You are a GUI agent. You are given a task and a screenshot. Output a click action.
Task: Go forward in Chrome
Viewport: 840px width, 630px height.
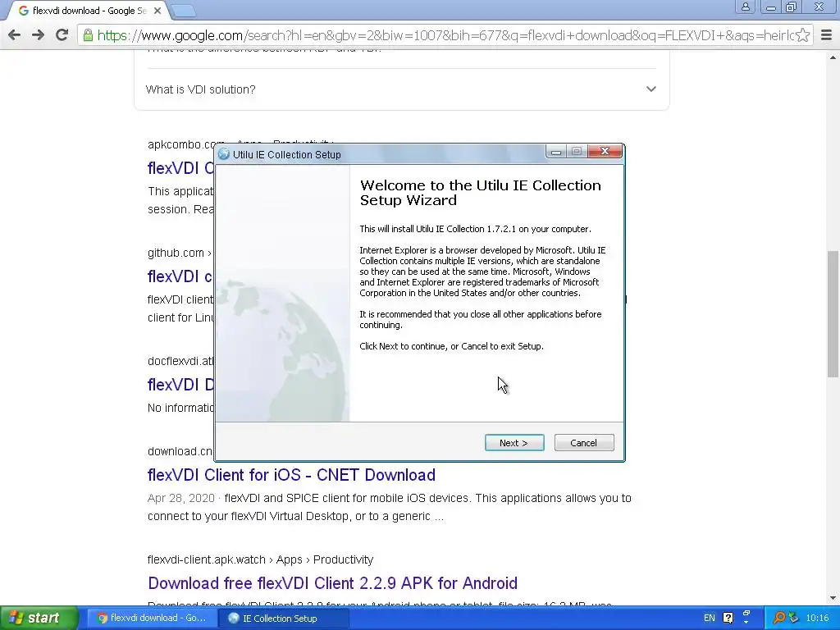[x=38, y=35]
